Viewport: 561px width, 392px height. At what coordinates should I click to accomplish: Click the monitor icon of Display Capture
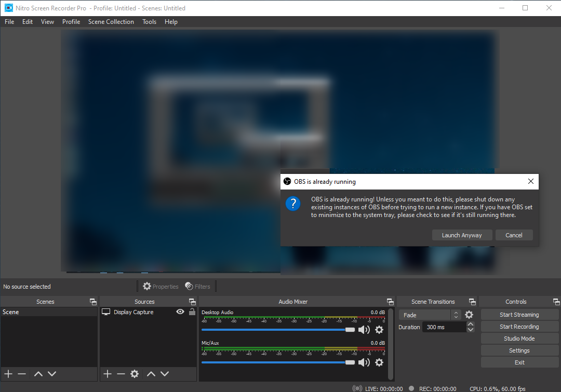(x=106, y=312)
